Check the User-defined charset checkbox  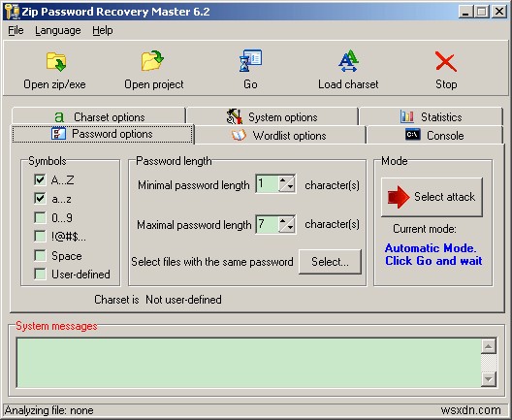pos(40,274)
